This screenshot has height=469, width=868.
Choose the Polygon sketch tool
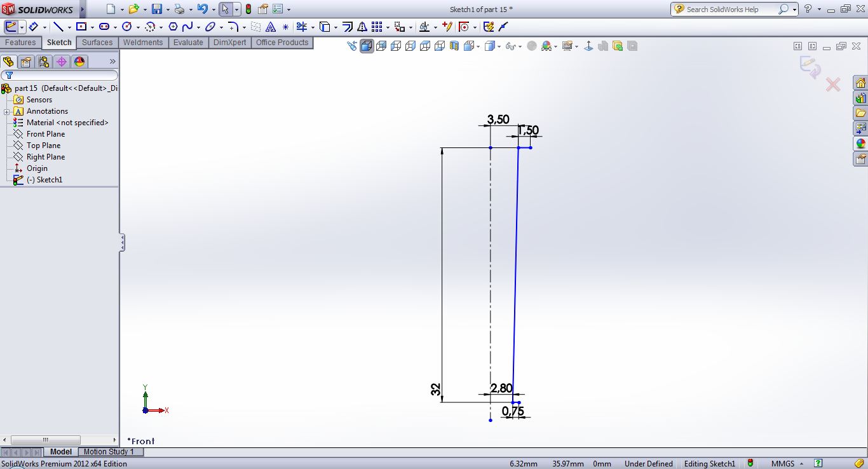[x=172, y=27]
